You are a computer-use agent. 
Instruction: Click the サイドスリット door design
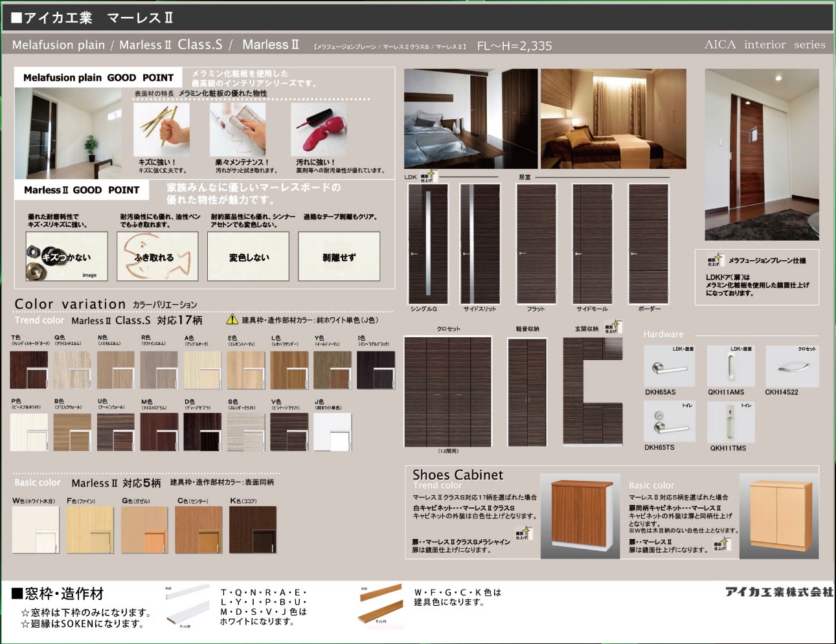(480, 244)
